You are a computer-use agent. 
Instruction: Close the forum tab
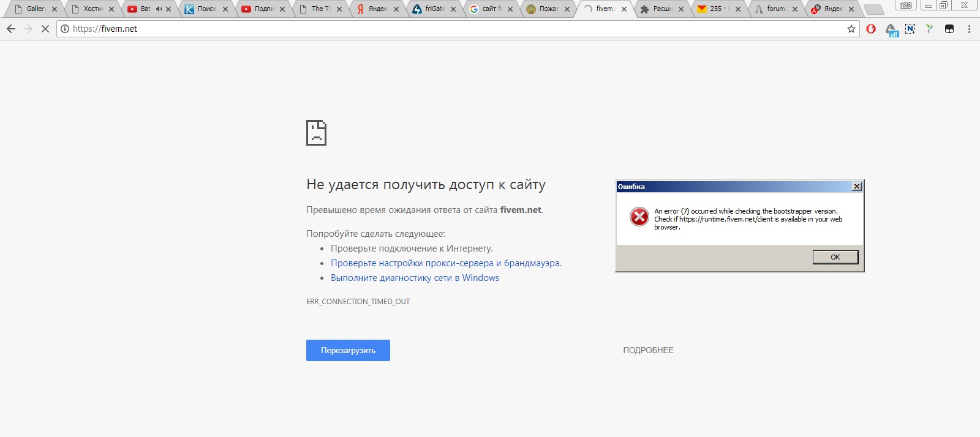click(x=795, y=9)
